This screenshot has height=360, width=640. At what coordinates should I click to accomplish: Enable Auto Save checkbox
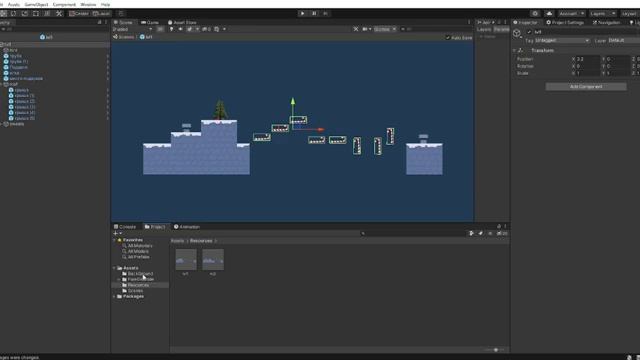click(x=448, y=38)
